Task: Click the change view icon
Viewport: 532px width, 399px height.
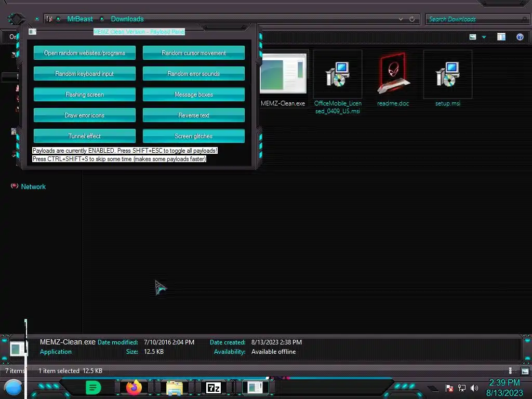Action: pos(473,37)
